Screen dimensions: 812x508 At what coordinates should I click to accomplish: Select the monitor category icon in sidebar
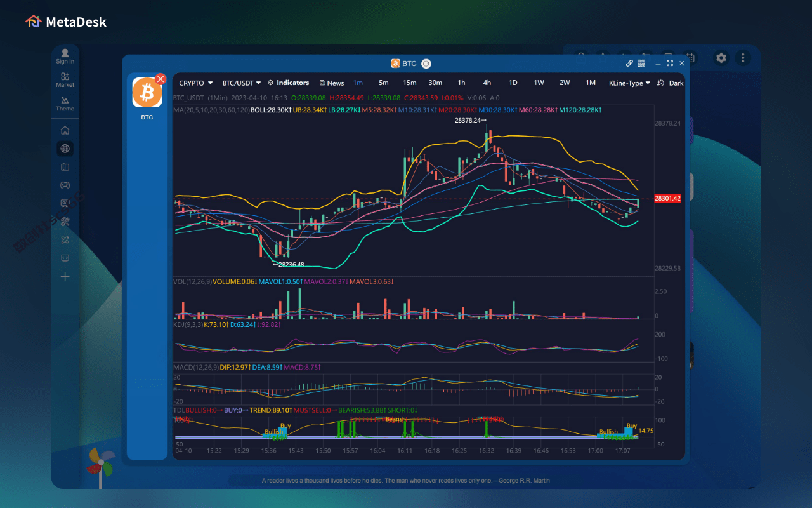point(65,203)
